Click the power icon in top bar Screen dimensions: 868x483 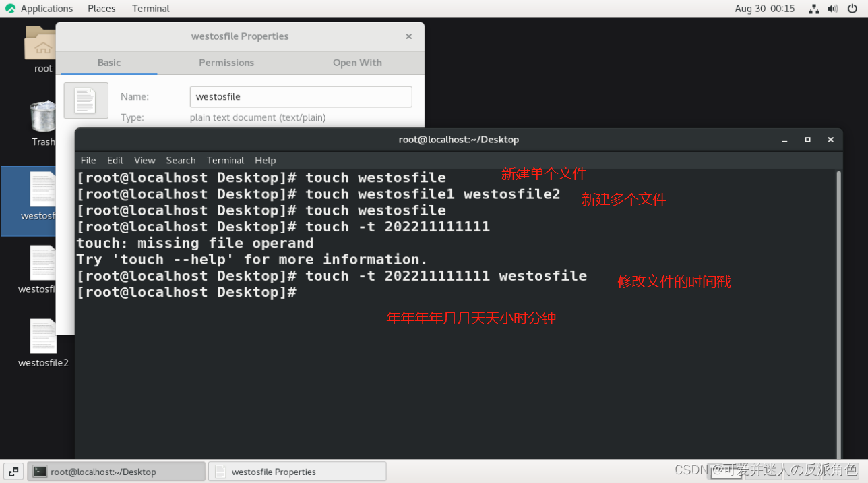852,9
